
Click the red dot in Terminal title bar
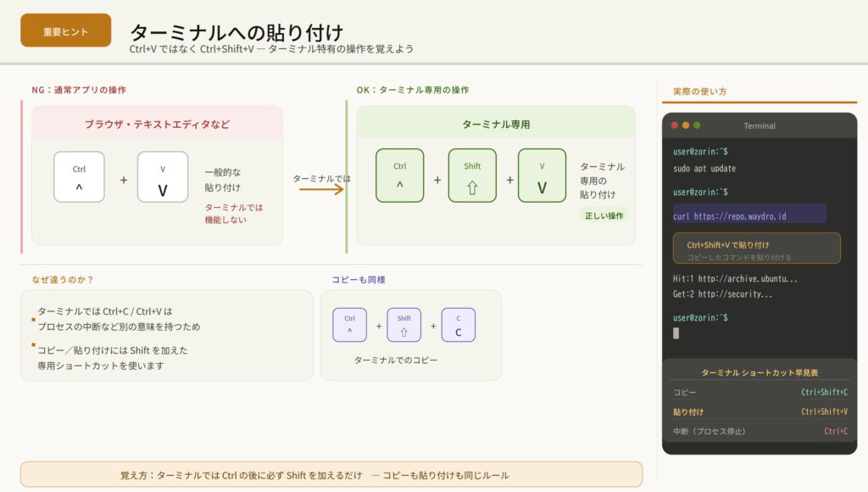coord(675,126)
